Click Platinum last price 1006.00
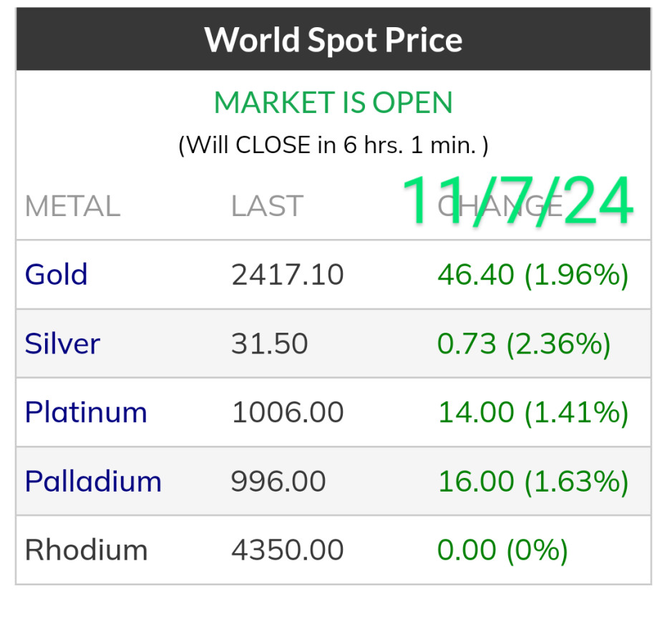Viewport: 667px width, 644px height. point(288,412)
